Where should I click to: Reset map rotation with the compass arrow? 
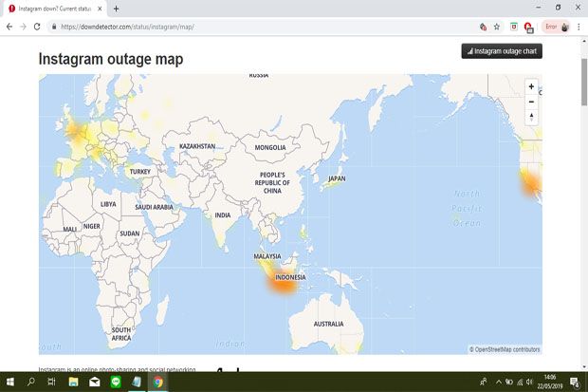pos(531,117)
